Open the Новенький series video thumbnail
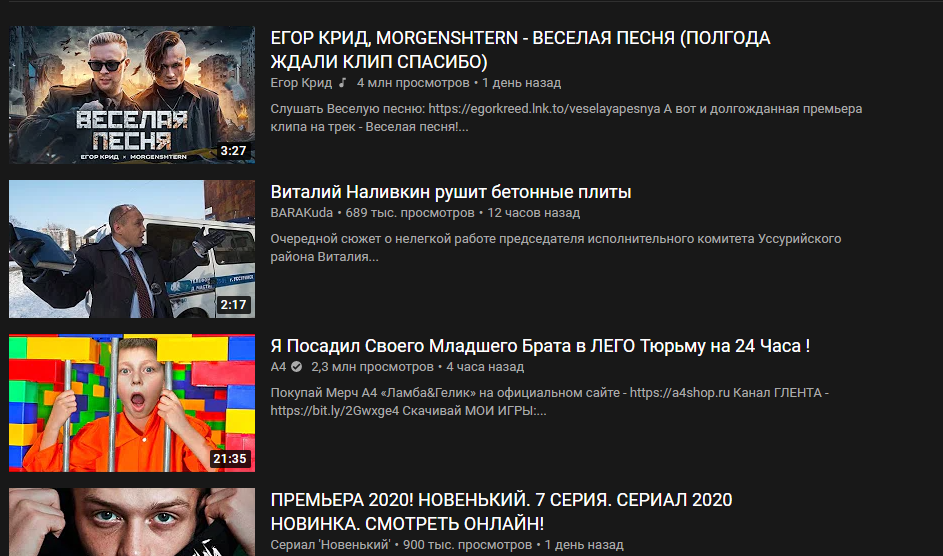 (x=132, y=522)
